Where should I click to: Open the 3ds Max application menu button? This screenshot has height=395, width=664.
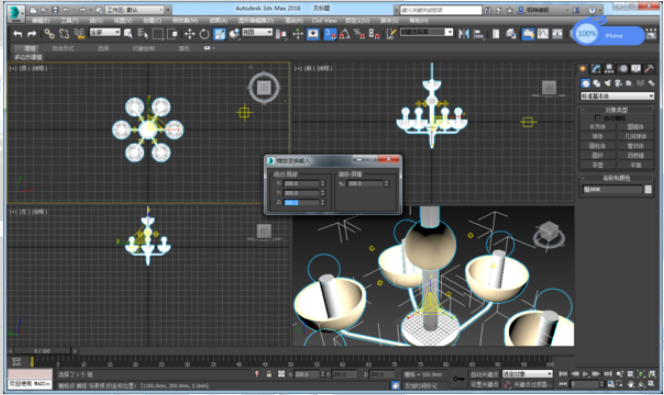pos(16,13)
